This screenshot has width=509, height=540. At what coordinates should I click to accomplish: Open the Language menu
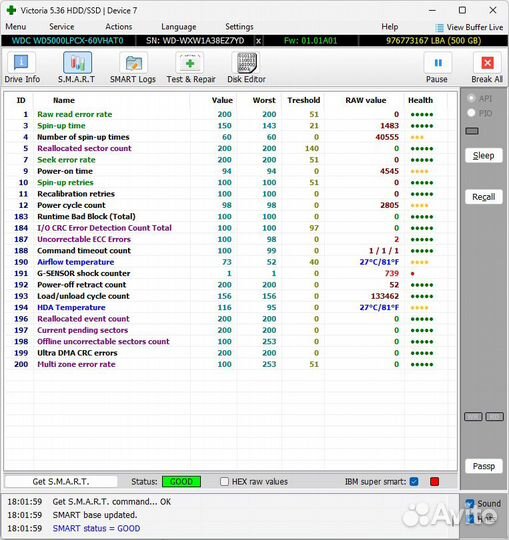click(x=179, y=27)
